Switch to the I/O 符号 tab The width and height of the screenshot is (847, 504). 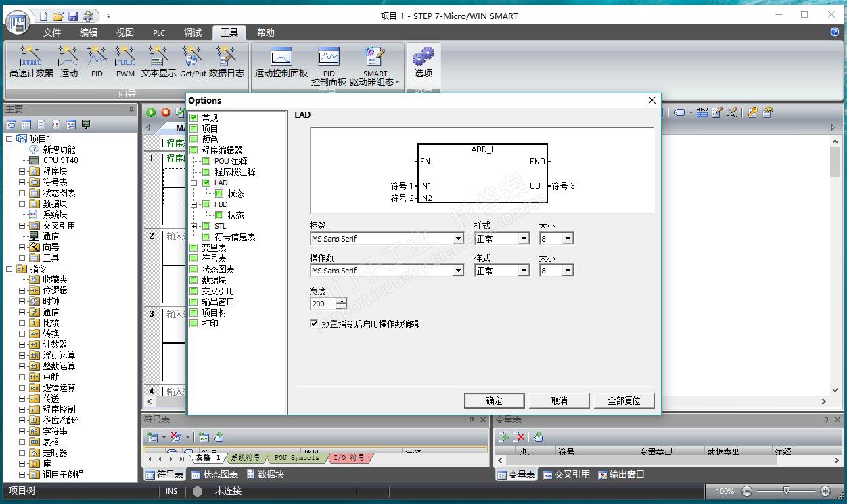349,458
